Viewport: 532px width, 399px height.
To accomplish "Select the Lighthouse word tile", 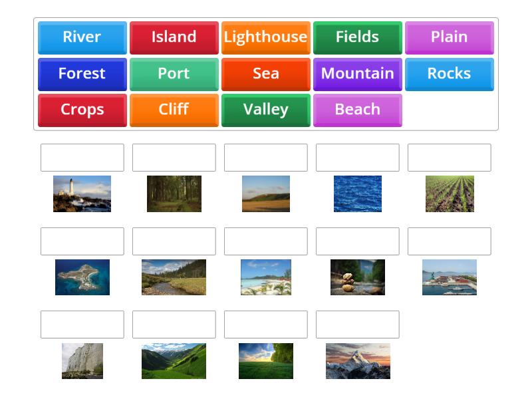I will (x=265, y=37).
